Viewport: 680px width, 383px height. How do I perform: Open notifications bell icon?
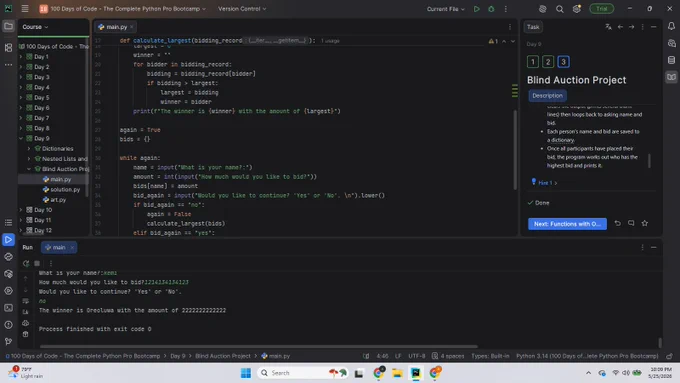pos(671,26)
